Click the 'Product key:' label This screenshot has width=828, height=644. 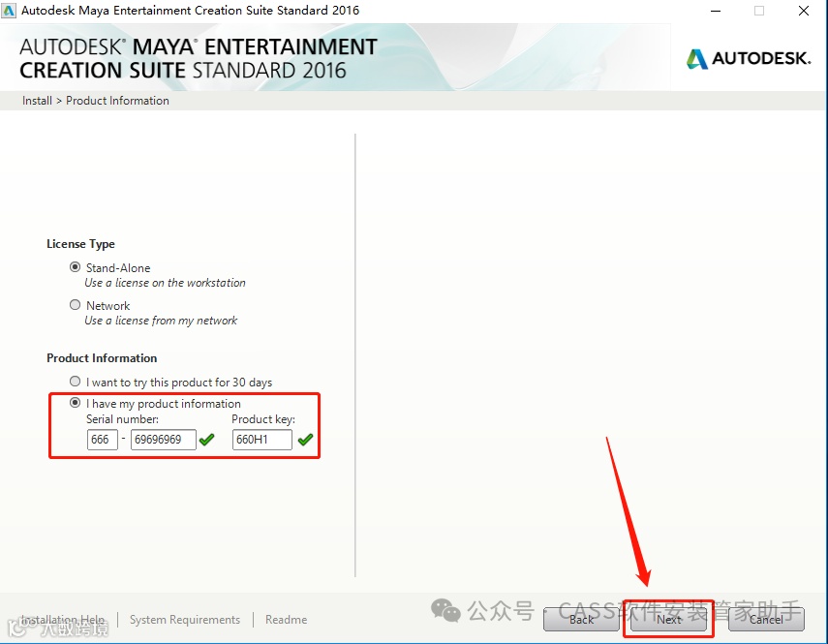pyautogui.click(x=263, y=419)
